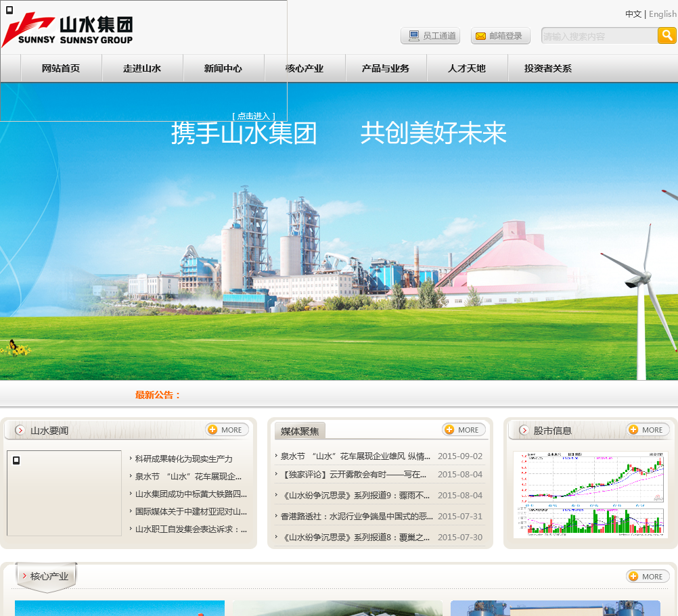Click the envelope icon on 邮箱登录 button
678x616 pixels.
pyautogui.click(x=480, y=37)
